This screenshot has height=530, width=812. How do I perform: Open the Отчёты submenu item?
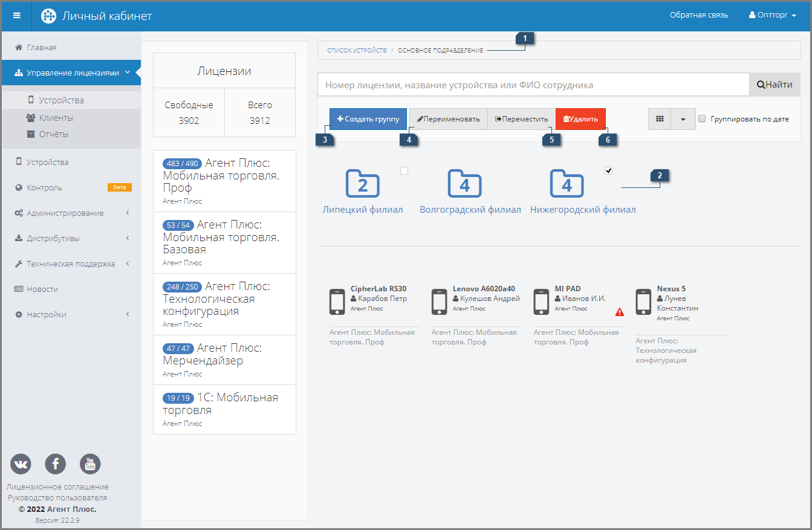point(71,134)
